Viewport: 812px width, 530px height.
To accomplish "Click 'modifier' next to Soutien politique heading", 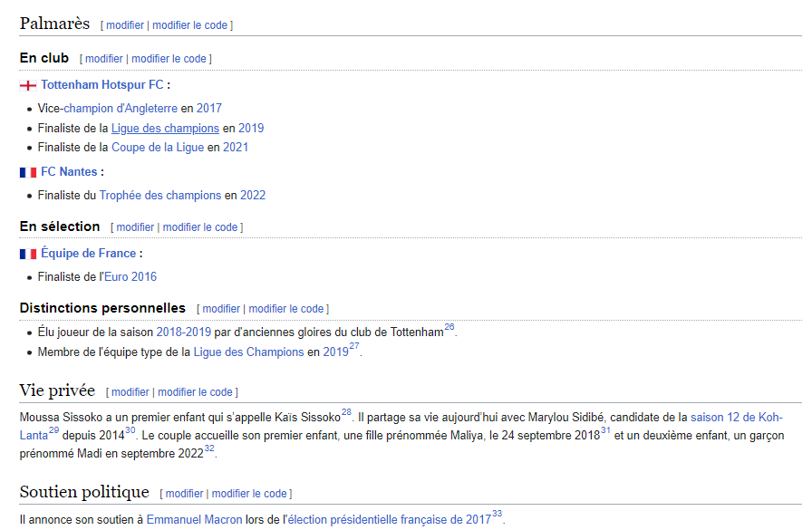I will pyautogui.click(x=184, y=494).
